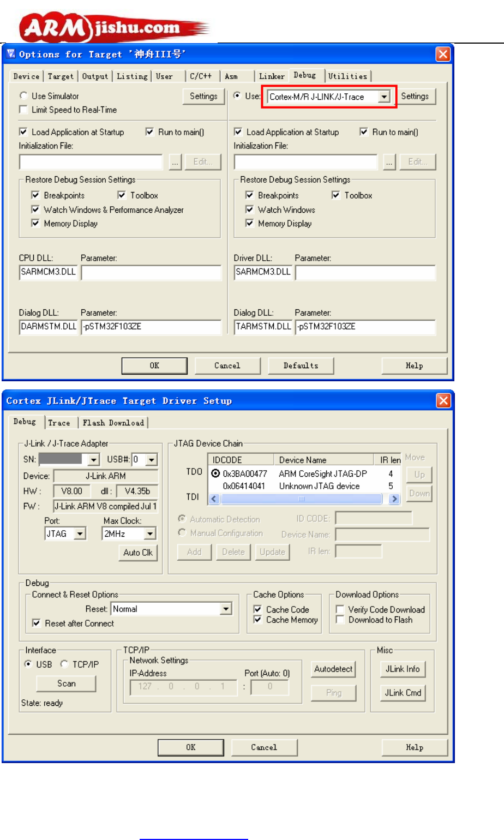Image resolution: width=504 pixels, height=840 pixels.
Task: Toggle Limit Speed to Real-Time checkbox
Action: (x=23, y=110)
